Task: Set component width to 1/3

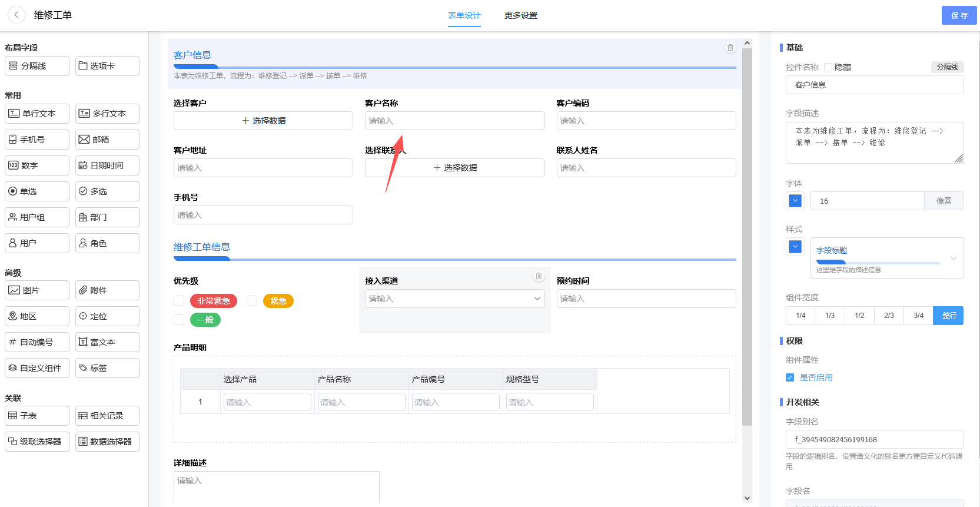Action: click(x=830, y=316)
